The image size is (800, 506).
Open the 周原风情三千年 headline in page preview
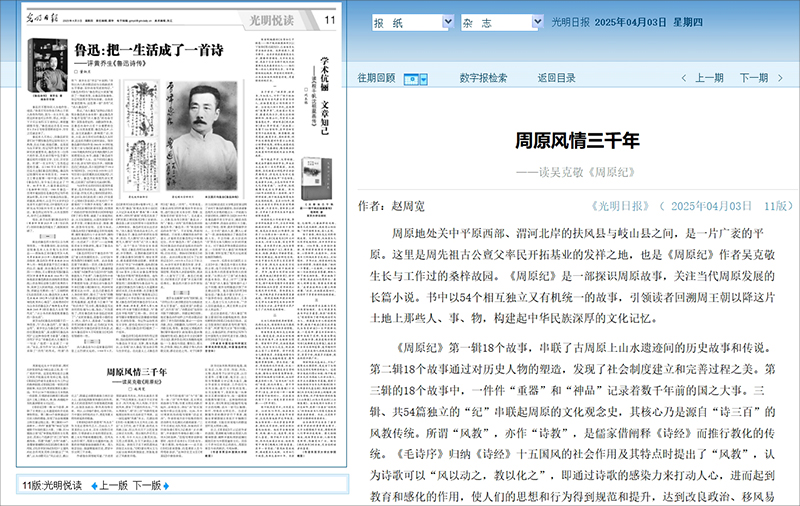tap(136, 372)
